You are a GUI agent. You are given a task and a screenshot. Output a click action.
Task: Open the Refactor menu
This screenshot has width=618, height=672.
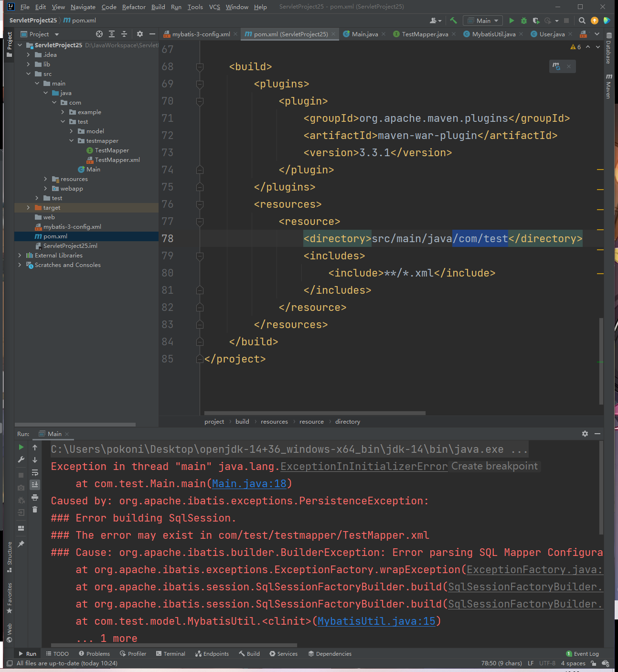click(134, 7)
